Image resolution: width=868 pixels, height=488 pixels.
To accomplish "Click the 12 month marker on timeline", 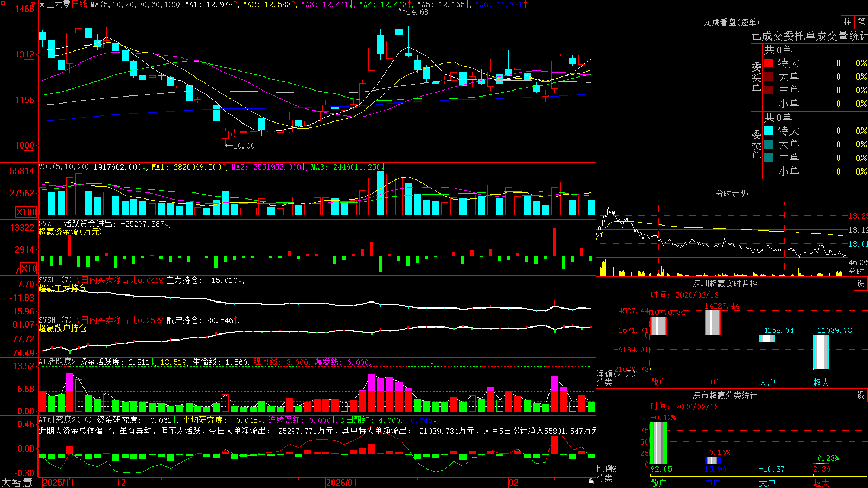I will (122, 483).
